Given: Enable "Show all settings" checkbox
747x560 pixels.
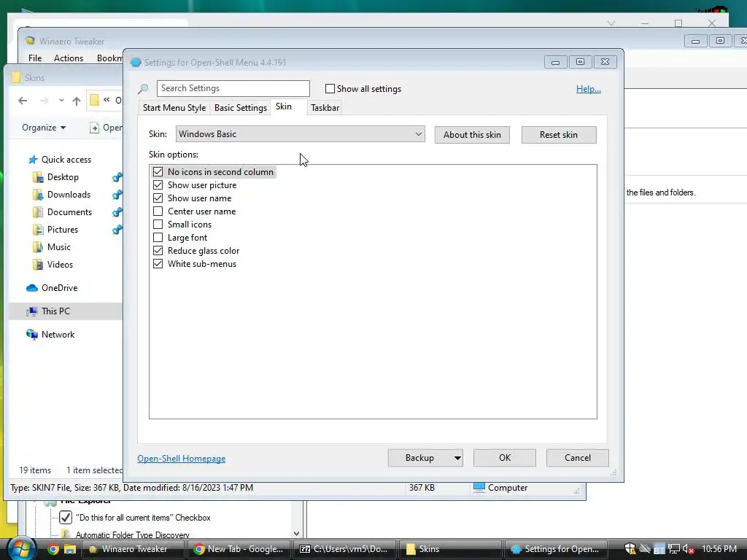Looking at the screenshot, I should coord(330,88).
